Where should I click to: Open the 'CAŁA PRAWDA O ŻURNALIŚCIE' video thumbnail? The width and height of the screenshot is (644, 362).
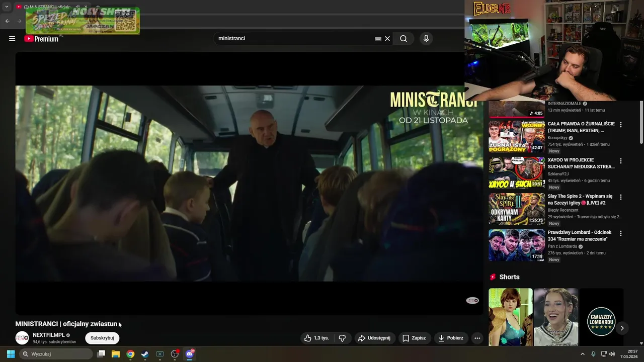point(517,136)
